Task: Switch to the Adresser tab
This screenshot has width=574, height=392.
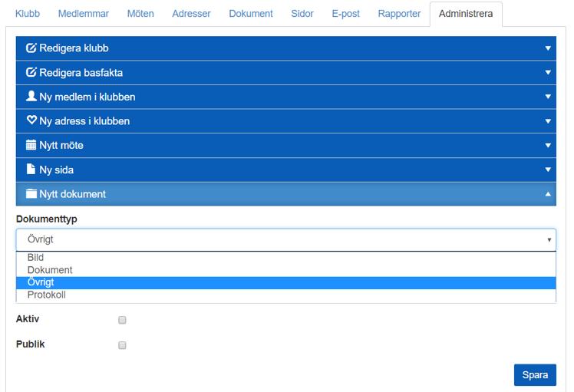Action: point(191,14)
